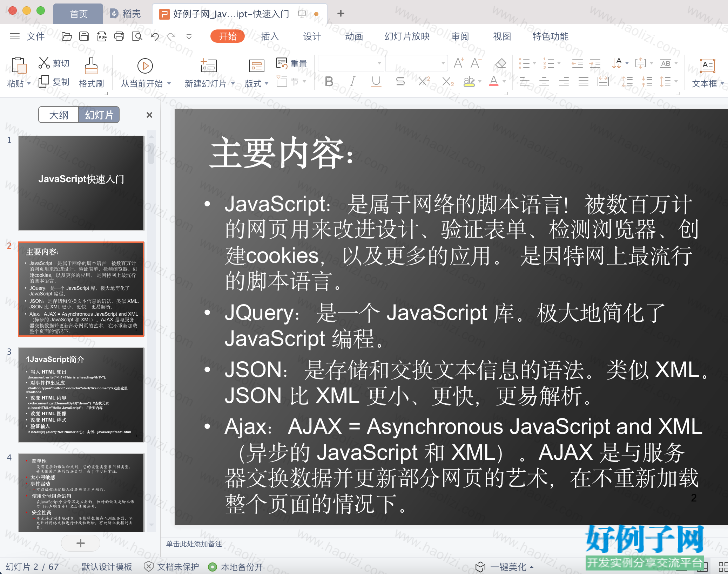Decrease font size with A- icon
Image resolution: width=728 pixels, height=574 pixels.
pyautogui.click(x=476, y=63)
